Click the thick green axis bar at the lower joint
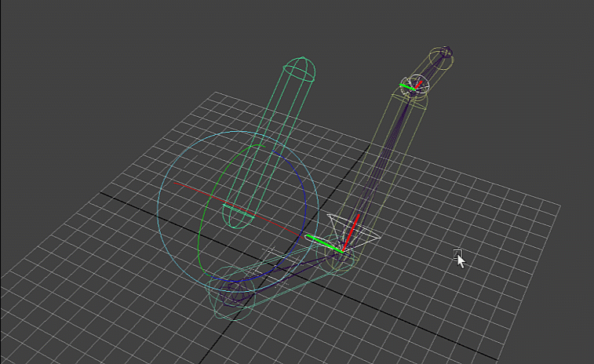The image size is (594, 364). pos(324,243)
